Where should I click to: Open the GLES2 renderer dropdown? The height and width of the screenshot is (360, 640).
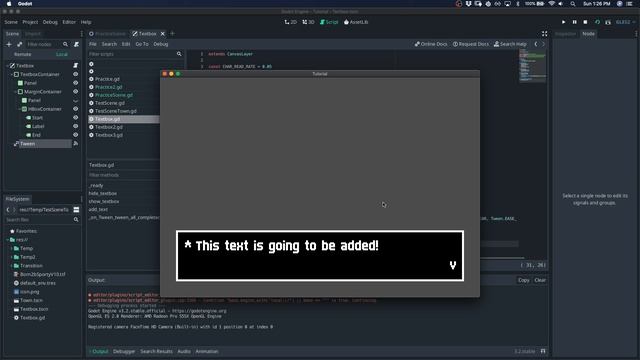(625, 22)
